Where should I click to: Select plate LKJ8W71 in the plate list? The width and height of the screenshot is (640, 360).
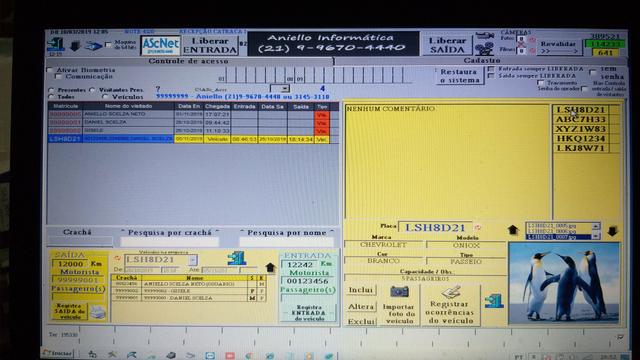[x=580, y=148]
